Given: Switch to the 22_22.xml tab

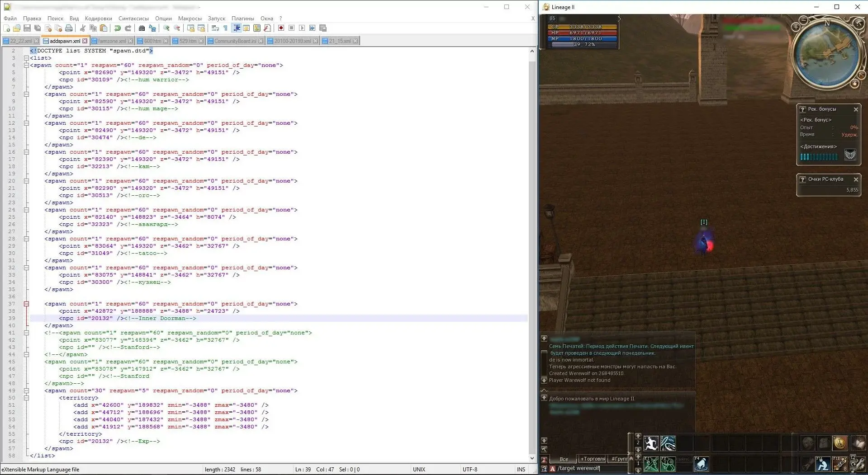Looking at the screenshot, I should click(21, 41).
